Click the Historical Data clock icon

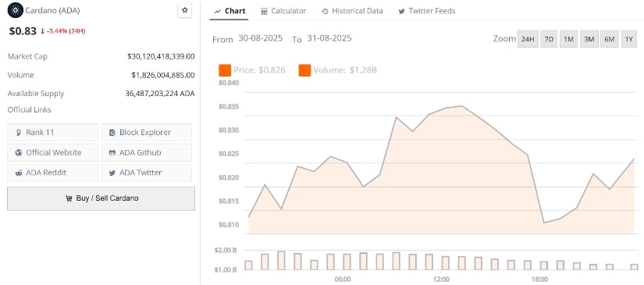325,12
